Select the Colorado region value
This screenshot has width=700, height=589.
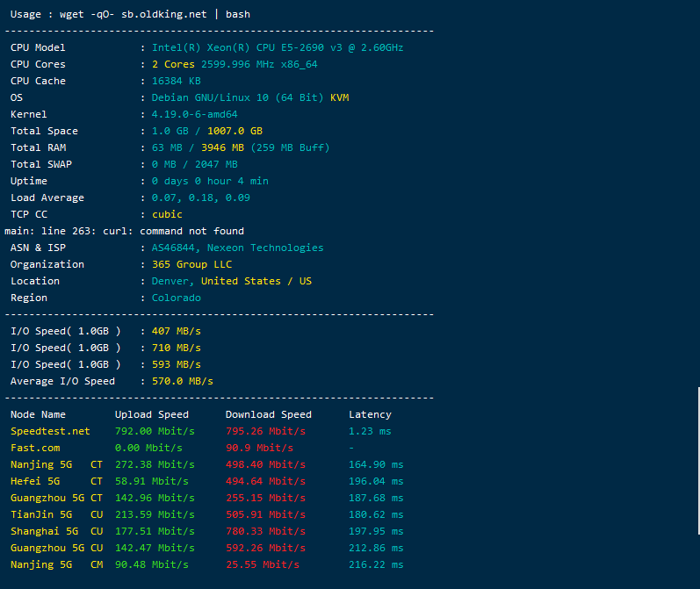pos(176,298)
